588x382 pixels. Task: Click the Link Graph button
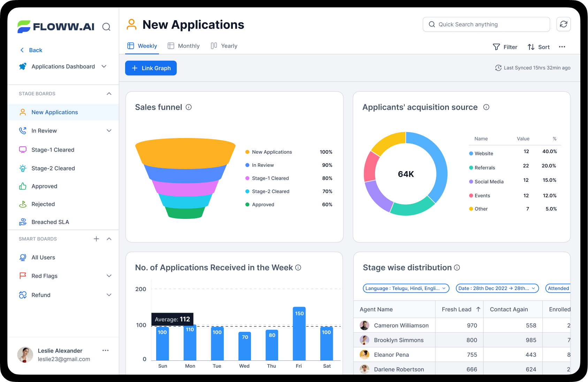151,68
